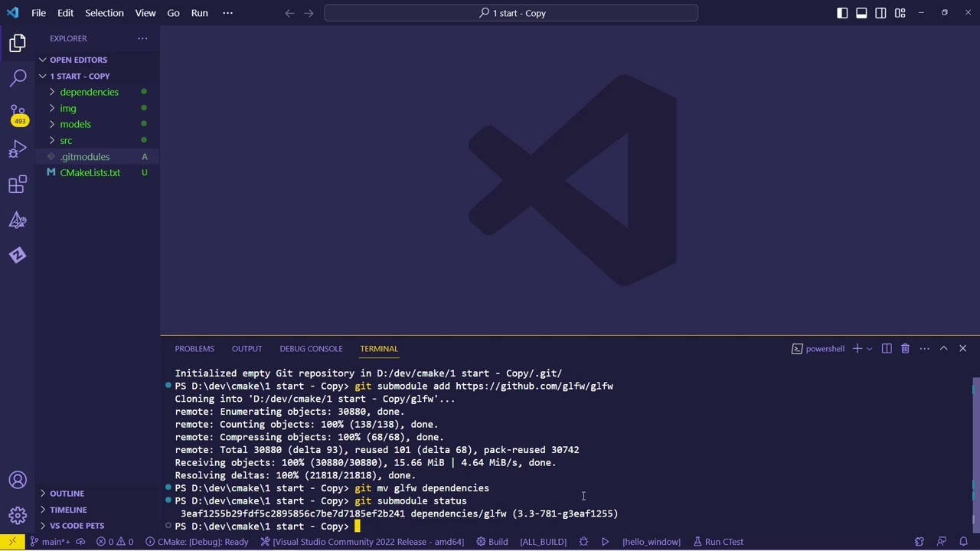Click the '1 start - Copy' command center search box

tap(511, 13)
